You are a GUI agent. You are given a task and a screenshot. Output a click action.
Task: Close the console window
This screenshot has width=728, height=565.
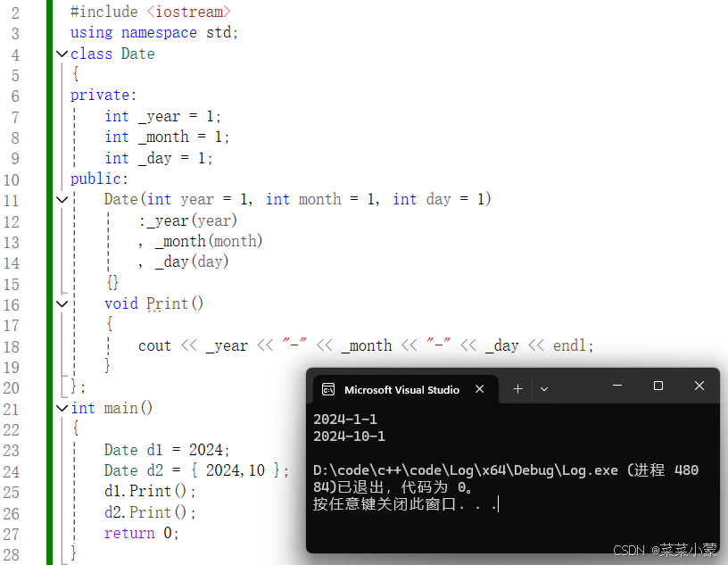(699, 386)
